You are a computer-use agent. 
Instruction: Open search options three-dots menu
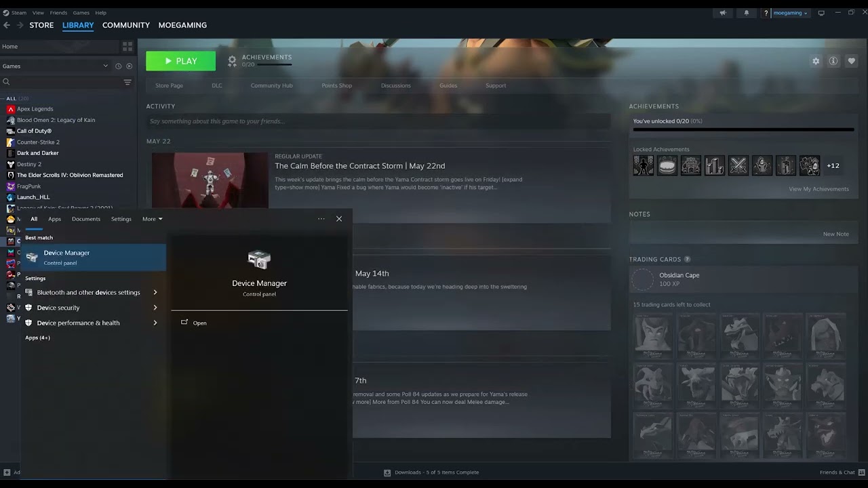(321, 219)
